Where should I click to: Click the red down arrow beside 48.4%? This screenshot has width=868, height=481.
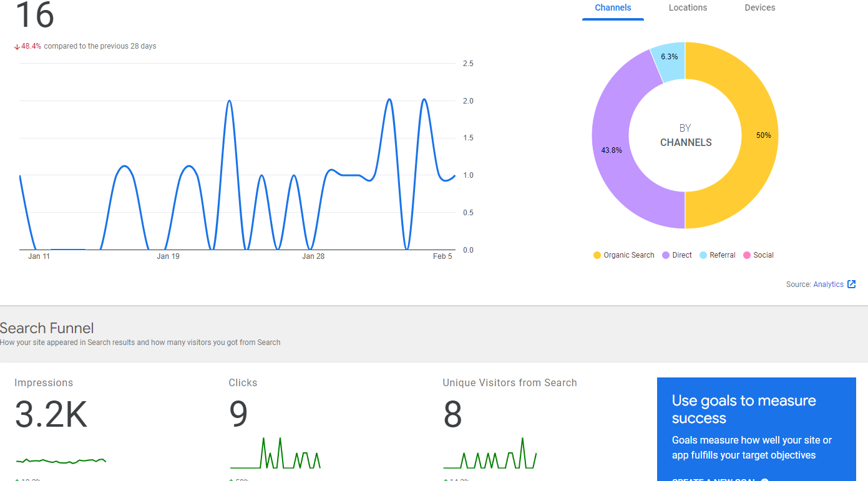tap(17, 46)
